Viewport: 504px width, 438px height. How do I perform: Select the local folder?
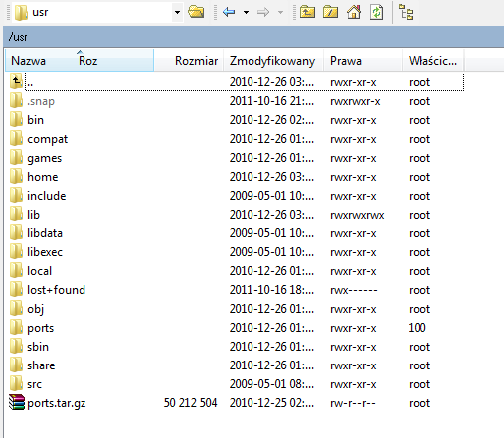coord(40,271)
